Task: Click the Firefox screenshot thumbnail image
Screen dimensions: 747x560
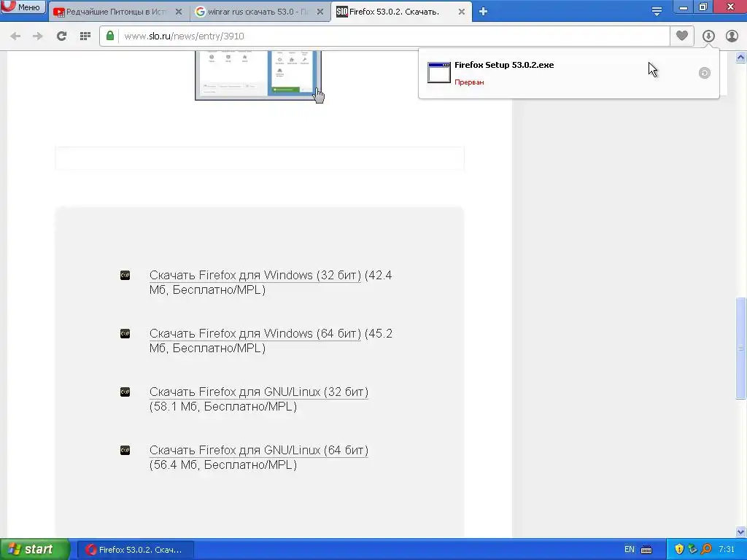Action: click(x=258, y=75)
